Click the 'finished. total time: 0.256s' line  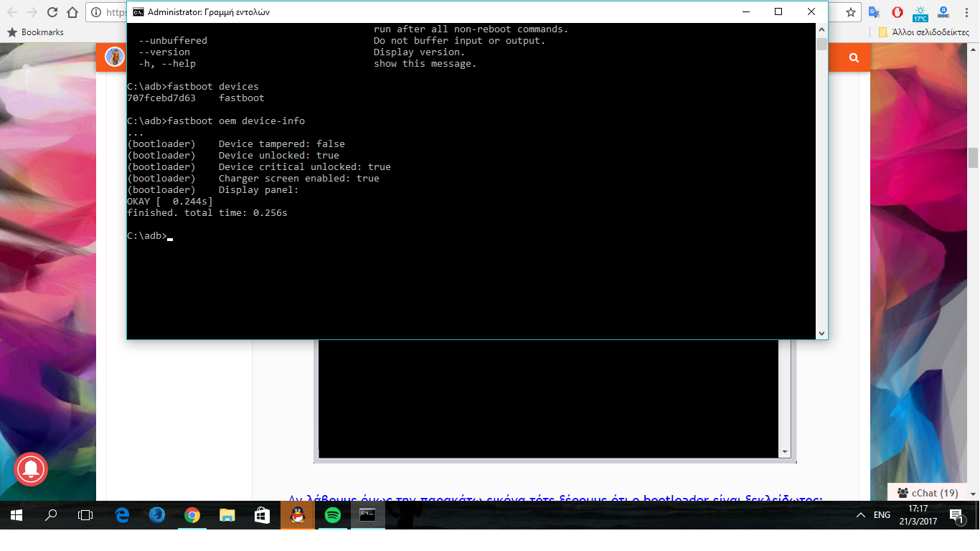click(207, 213)
